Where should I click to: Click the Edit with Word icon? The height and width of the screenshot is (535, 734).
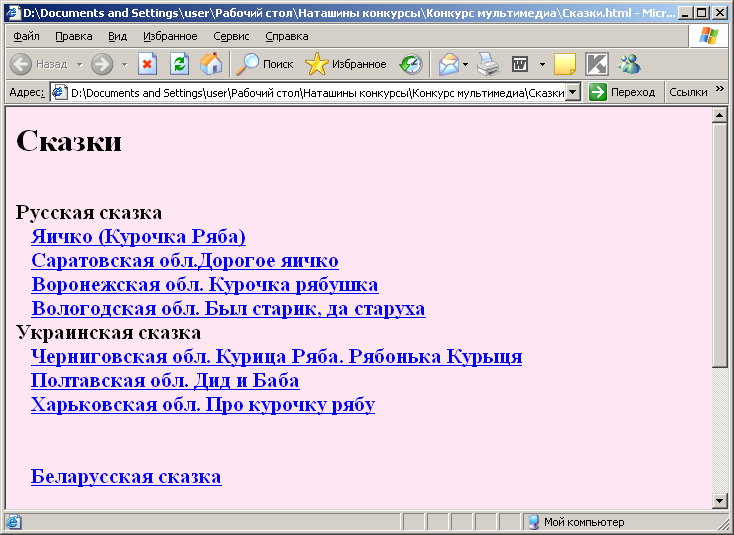[x=520, y=64]
